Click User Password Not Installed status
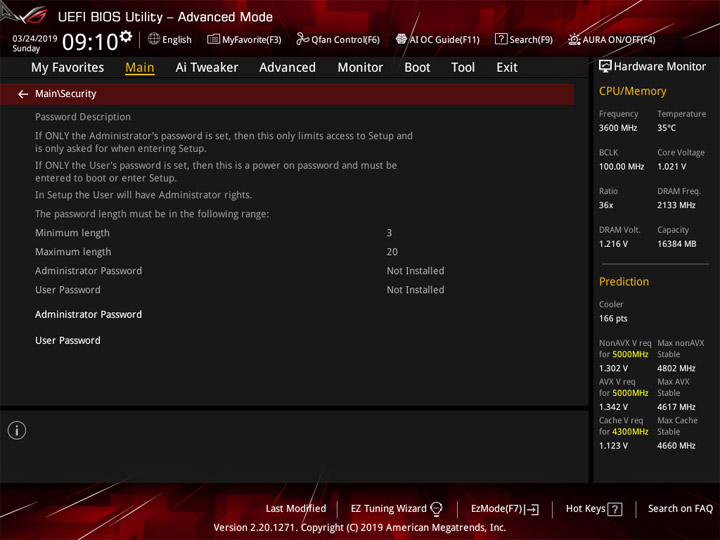This screenshot has height=540, width=720. tap(415, 290)
